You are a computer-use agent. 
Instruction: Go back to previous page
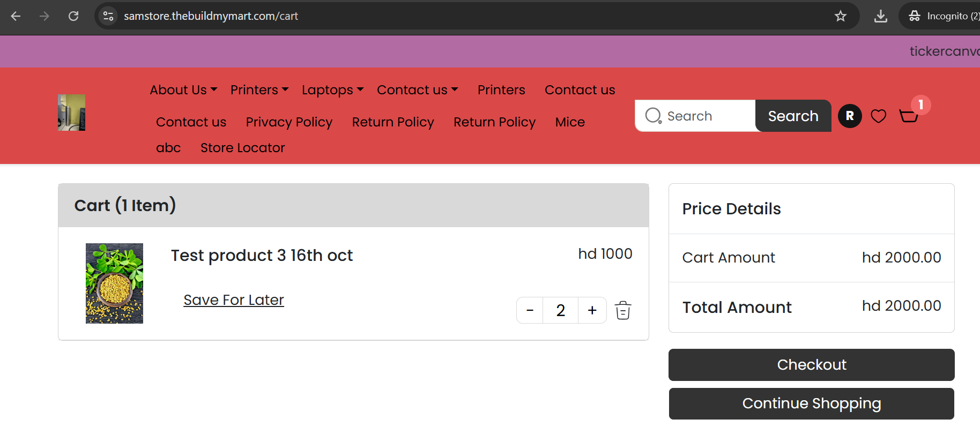click(16, 16)
